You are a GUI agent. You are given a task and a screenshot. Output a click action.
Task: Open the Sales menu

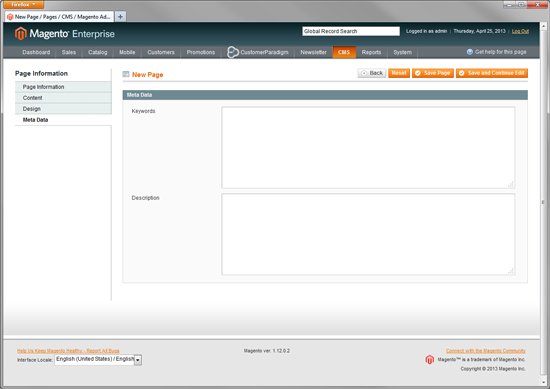click(x=69, y=52)
